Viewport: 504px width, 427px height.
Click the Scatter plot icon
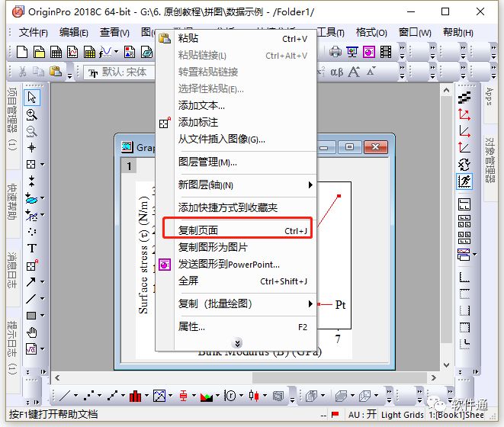tap(88, 396)
